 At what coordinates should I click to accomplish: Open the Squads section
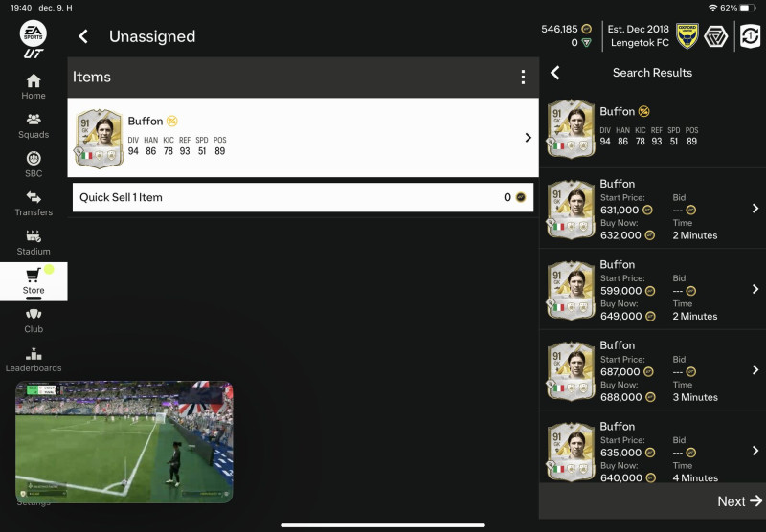pos(34,125)
